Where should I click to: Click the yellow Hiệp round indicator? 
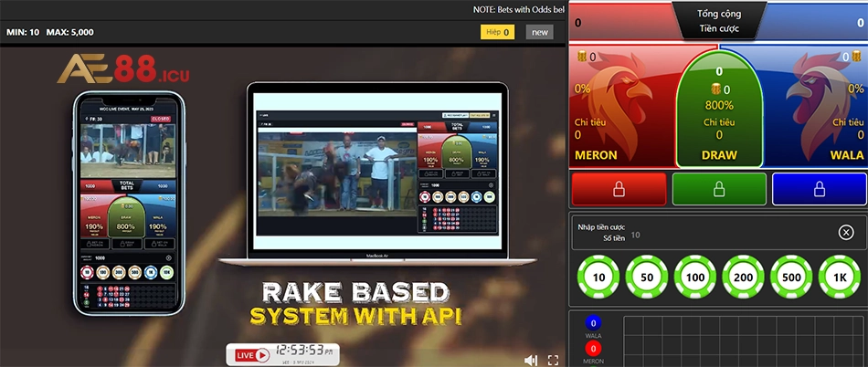[x=497, y=32]
